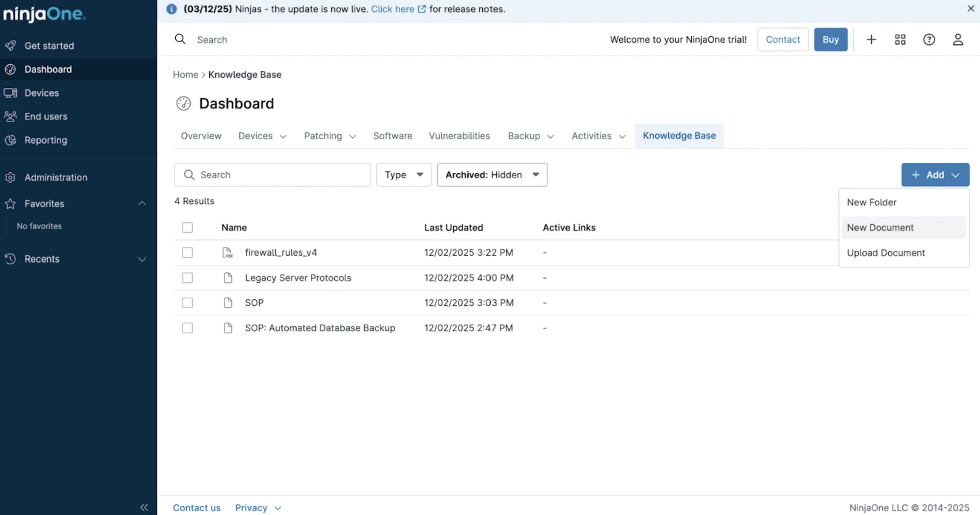Click external link icon next to Click here

421,9
